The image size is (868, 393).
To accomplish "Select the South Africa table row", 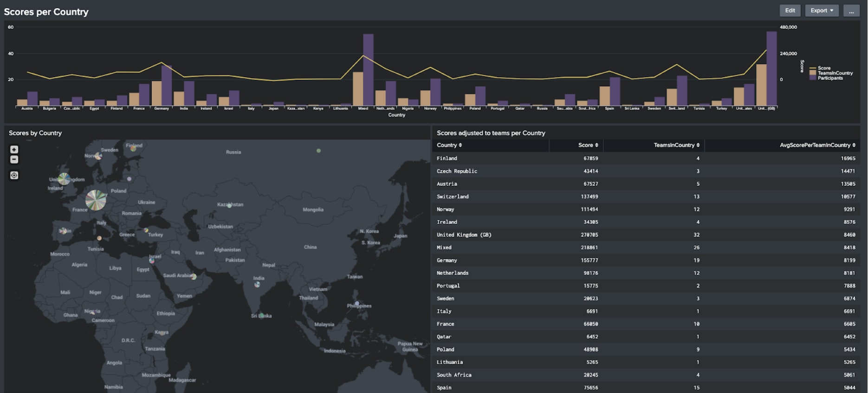I will [x=646, y=375].
